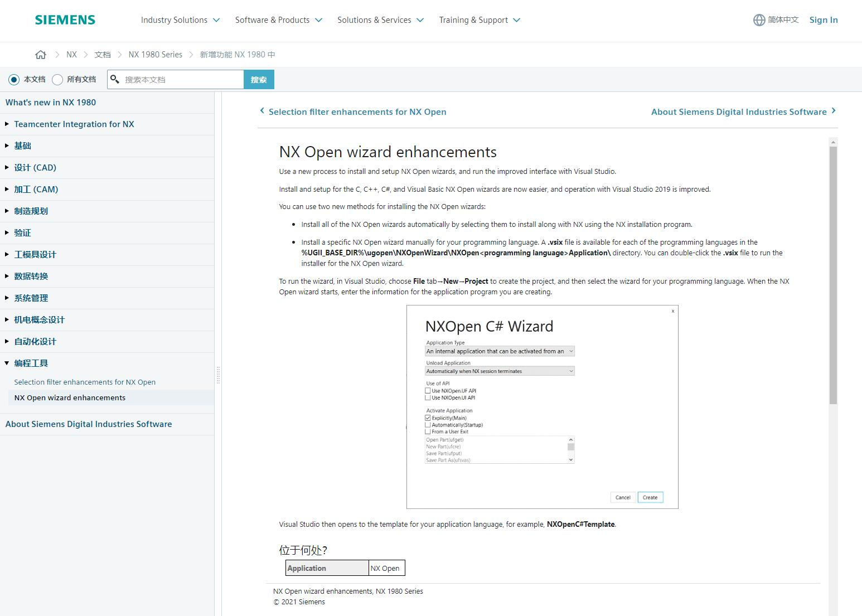
Task: Click previous-topic chevron before Selection filter link
Action: click(x=262, y=111)
